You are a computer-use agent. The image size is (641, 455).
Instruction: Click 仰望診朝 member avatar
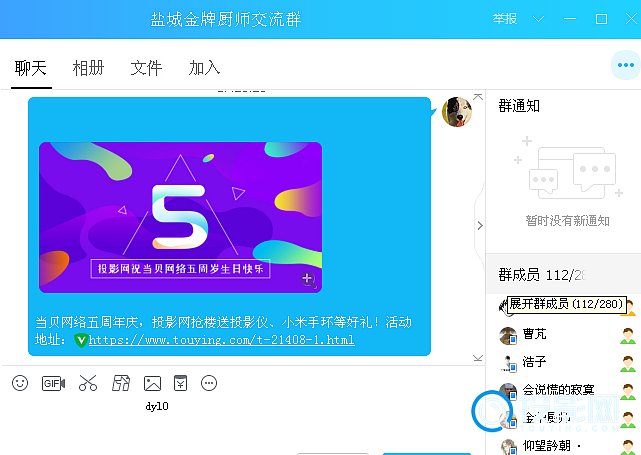coord(508,446)
